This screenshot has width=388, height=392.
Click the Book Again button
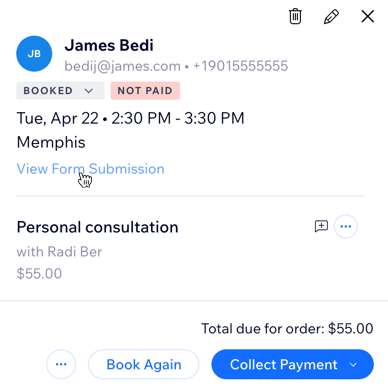(x=144, y=364)
